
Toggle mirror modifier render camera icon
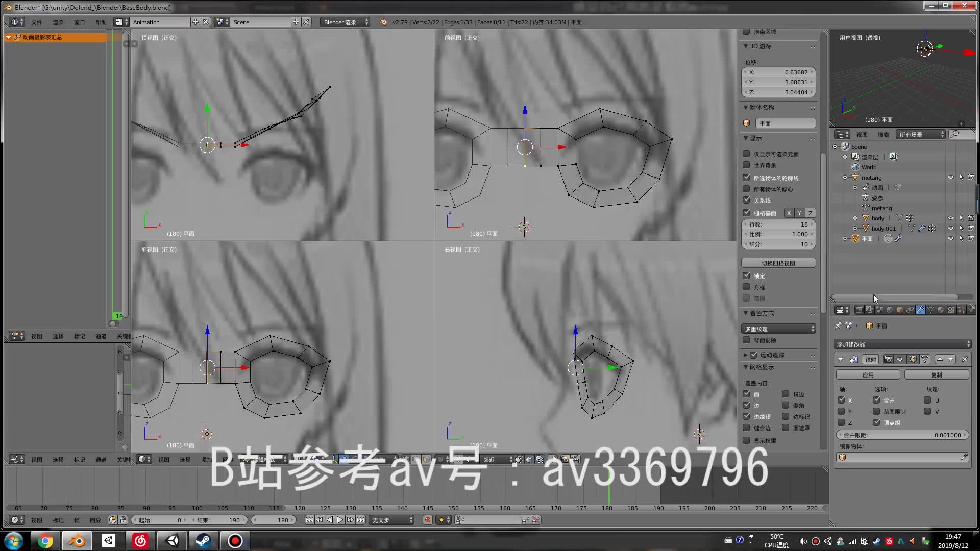click(x=888, y=360)
